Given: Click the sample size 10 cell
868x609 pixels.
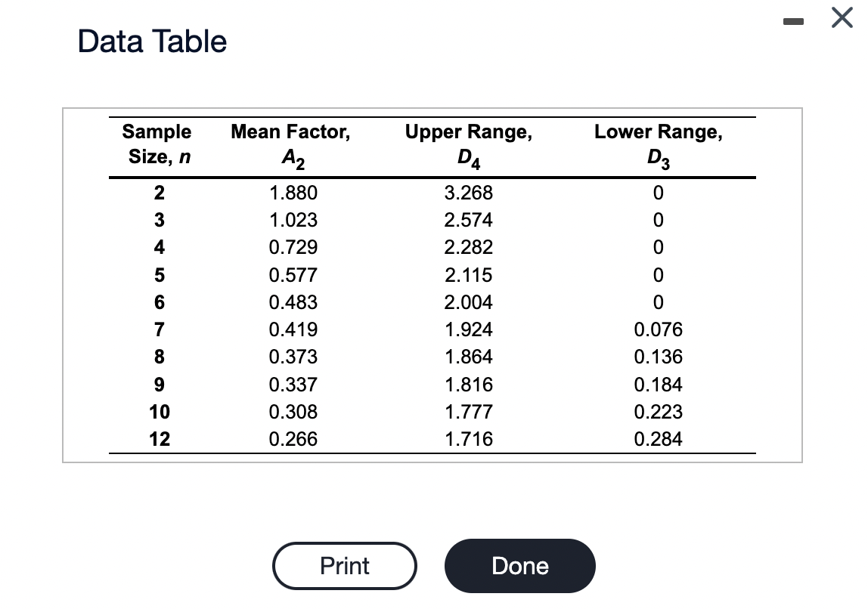Looking at the screenshot, I should [159, 412].
